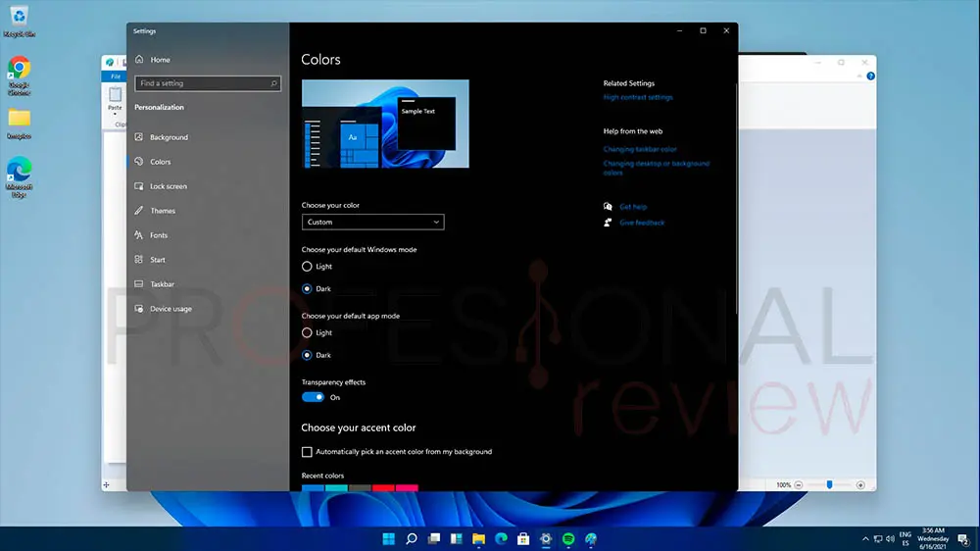The width and height of the screenshot is (980, 551).
Task: Click Paint zoom in plus button
Action: [x=860, y=485]
